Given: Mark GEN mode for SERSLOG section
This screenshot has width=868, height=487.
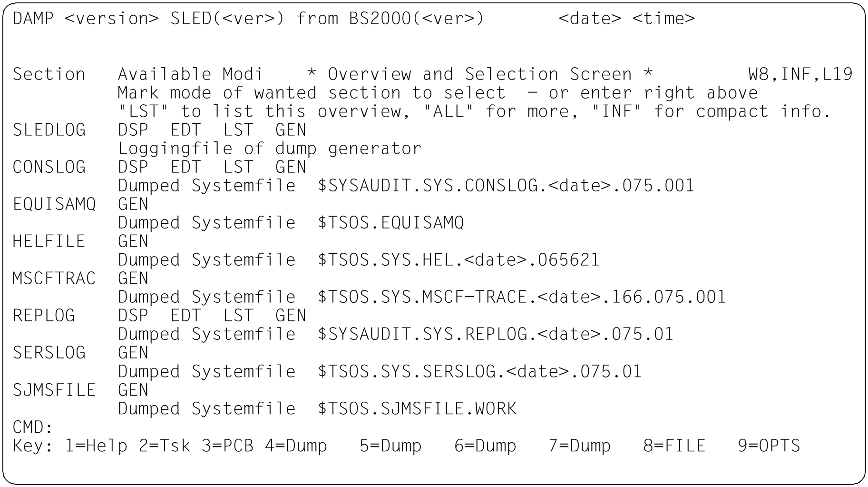Looking at the screenshot, I should click(x=133, y=353).
